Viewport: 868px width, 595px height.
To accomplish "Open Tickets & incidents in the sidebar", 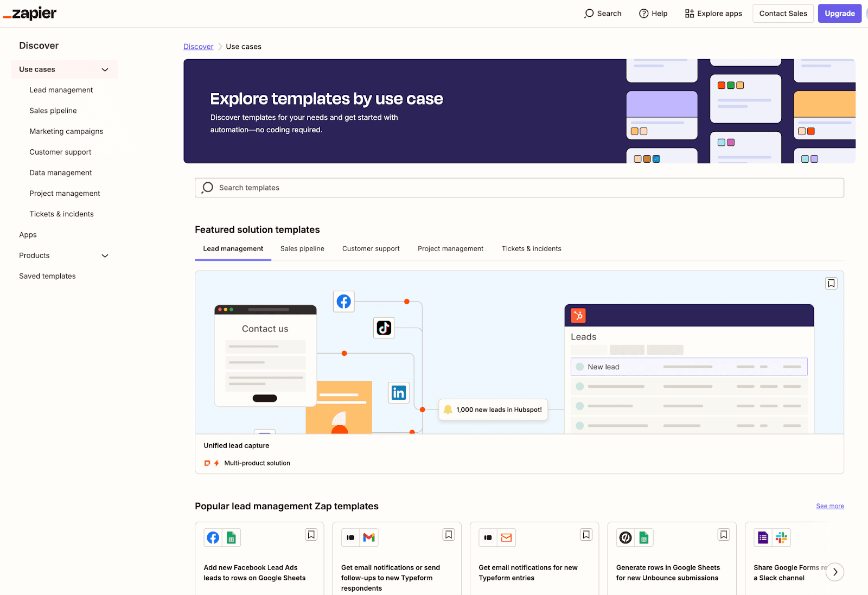I will (61, 214).
